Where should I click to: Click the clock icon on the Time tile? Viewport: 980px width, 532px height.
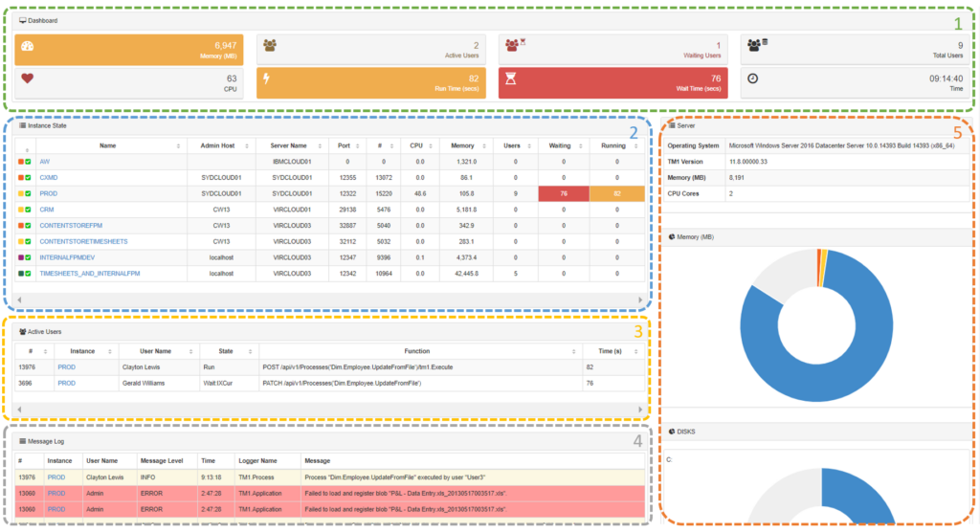tap(752, 78)
